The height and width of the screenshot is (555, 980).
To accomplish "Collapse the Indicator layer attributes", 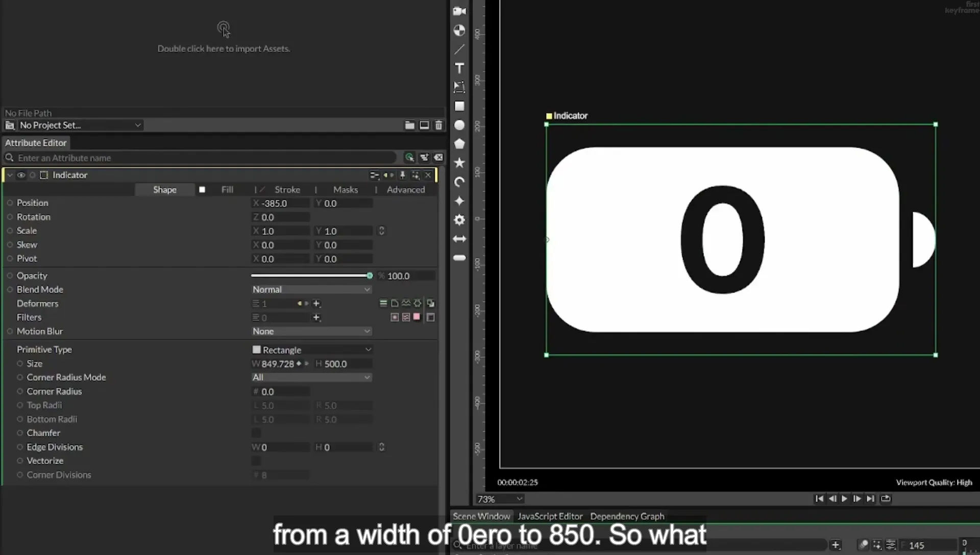I will (x=10, y=175).
